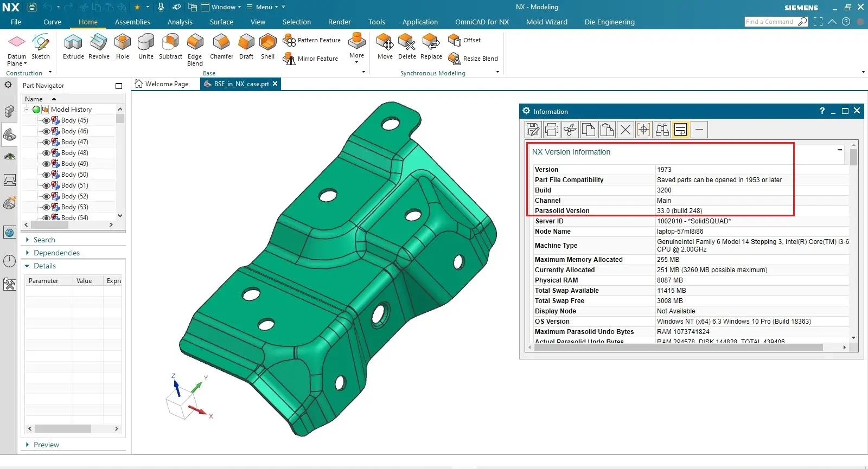Use the Delete Face tool

407,46
